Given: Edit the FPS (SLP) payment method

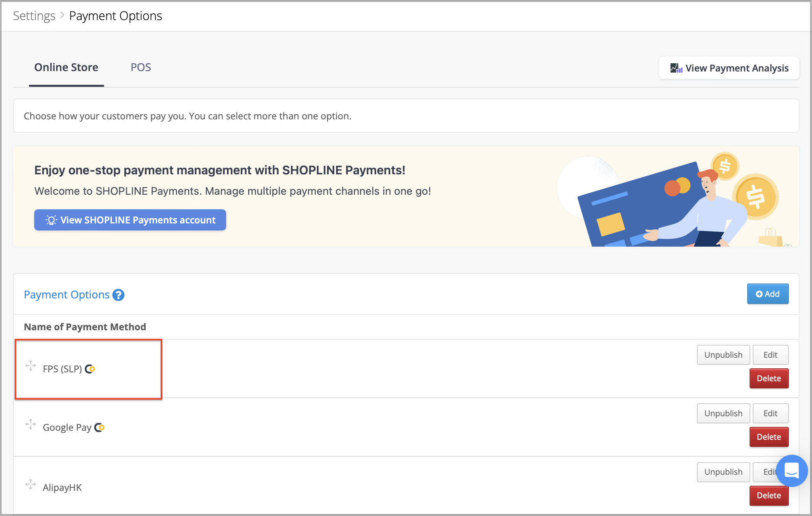Looking at the screenshot, I should [770, 355].
